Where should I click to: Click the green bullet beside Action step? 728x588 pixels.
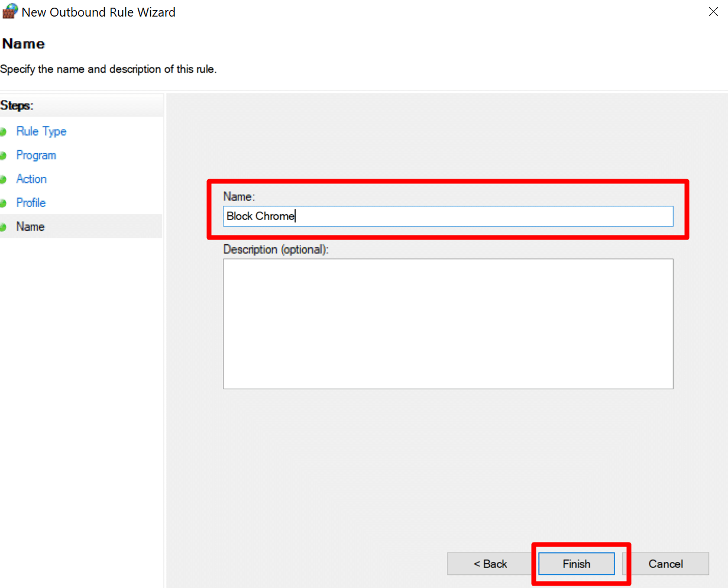(3, 179)
